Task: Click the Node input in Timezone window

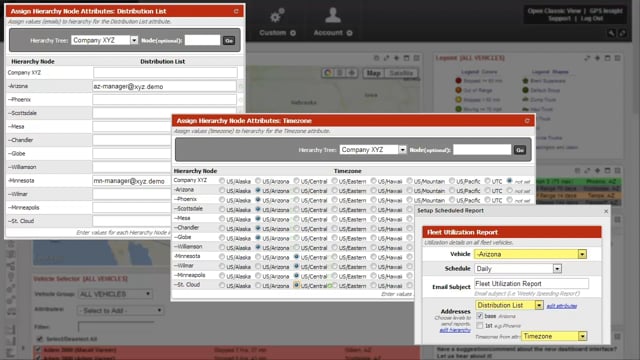Action: point(482,149)
